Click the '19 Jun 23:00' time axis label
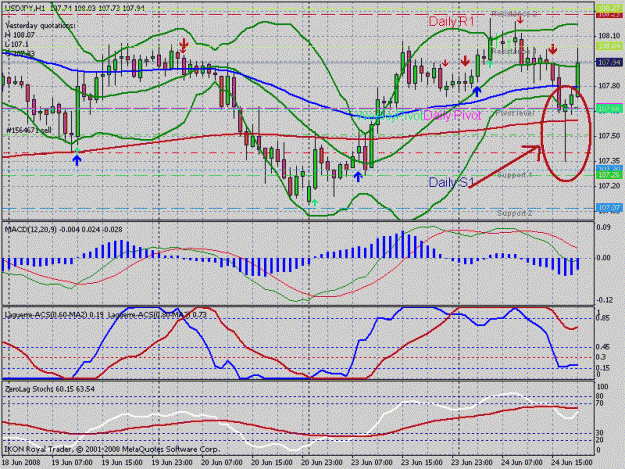The height and width of the screenshot is (469, 625). coord(172,463)
